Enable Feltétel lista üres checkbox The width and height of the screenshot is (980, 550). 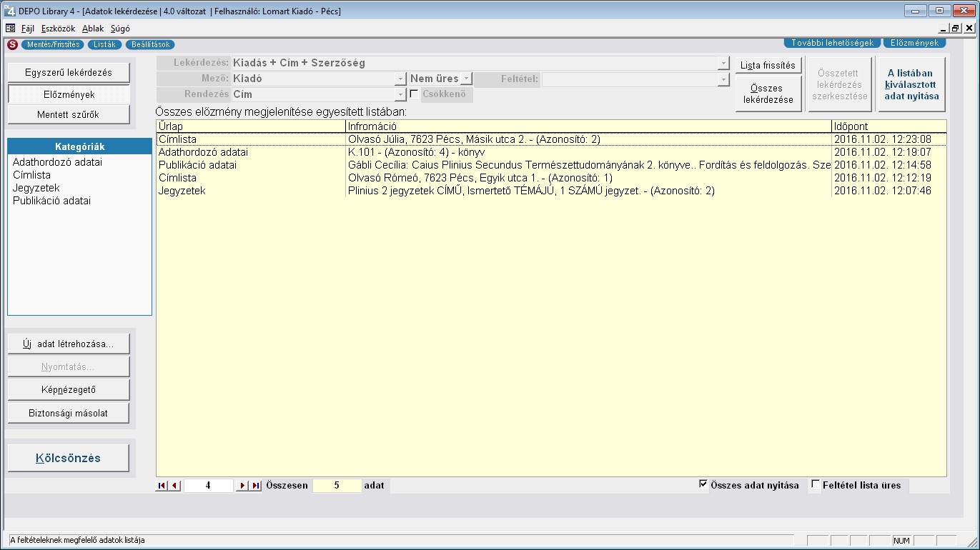pos(816,484)
